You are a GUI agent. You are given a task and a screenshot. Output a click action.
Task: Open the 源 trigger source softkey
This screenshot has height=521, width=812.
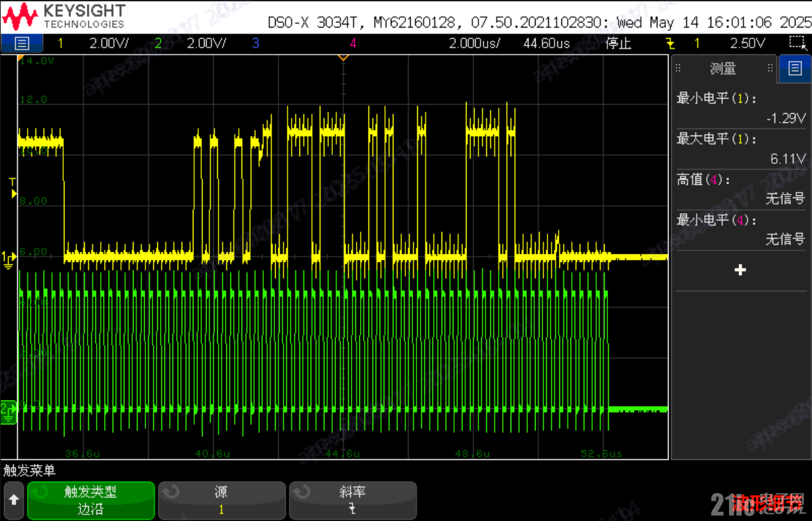[222, 501]
